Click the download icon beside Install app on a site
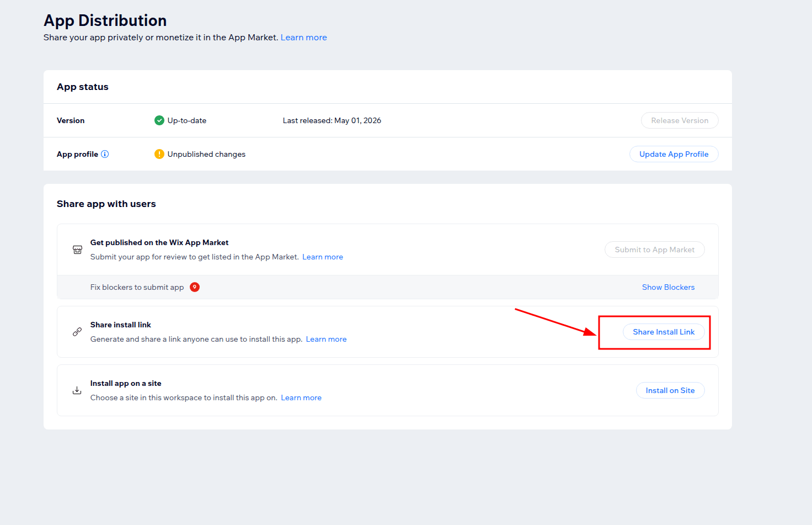Screen dimensions: 812x525 (x=77, y=390)
